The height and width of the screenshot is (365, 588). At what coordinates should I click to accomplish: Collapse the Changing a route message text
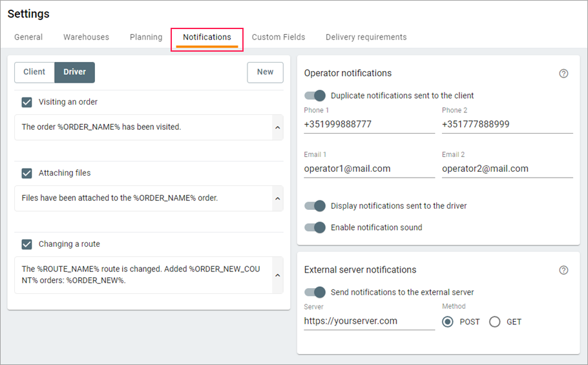click(x=278, y=275)
